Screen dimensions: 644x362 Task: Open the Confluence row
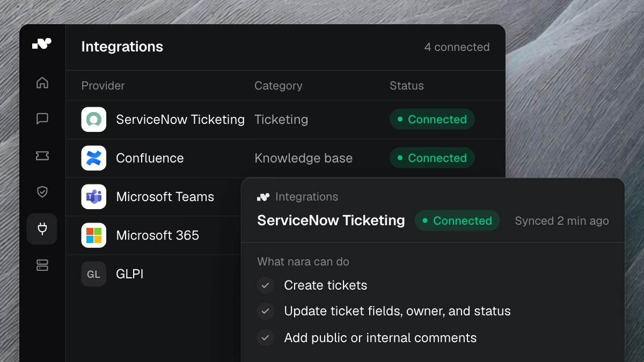[x=286, y=158]
